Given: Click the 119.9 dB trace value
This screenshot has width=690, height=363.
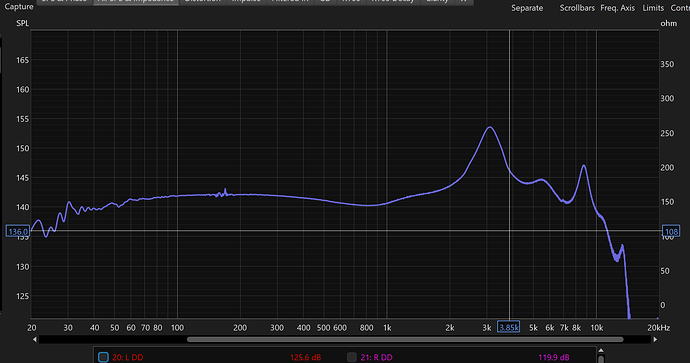Looking at the screenshot, I should [x=554, y=357].
